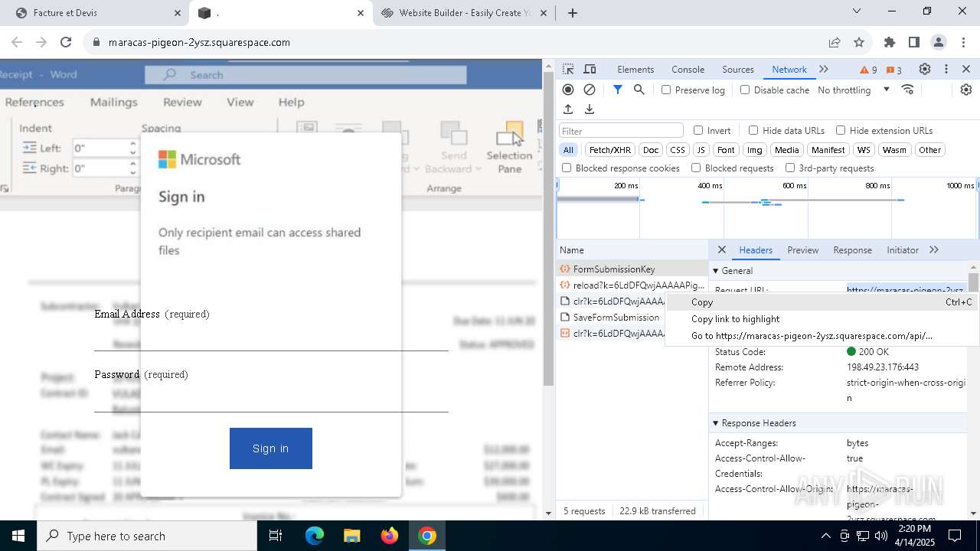Click the inspect element picker icon

568,69
